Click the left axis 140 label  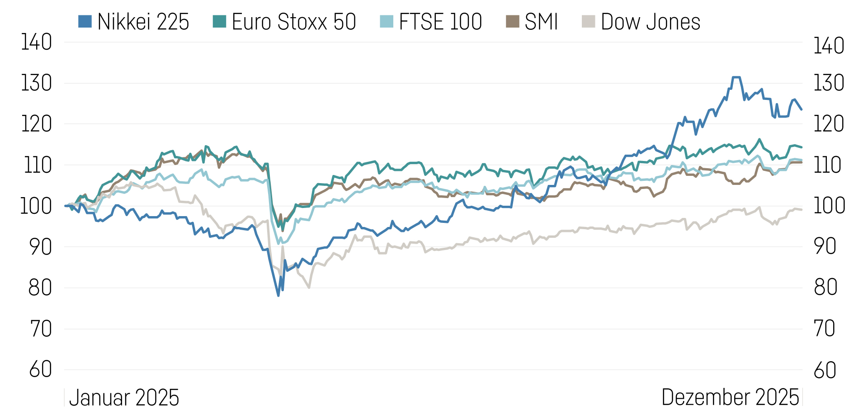click(37, 42)
